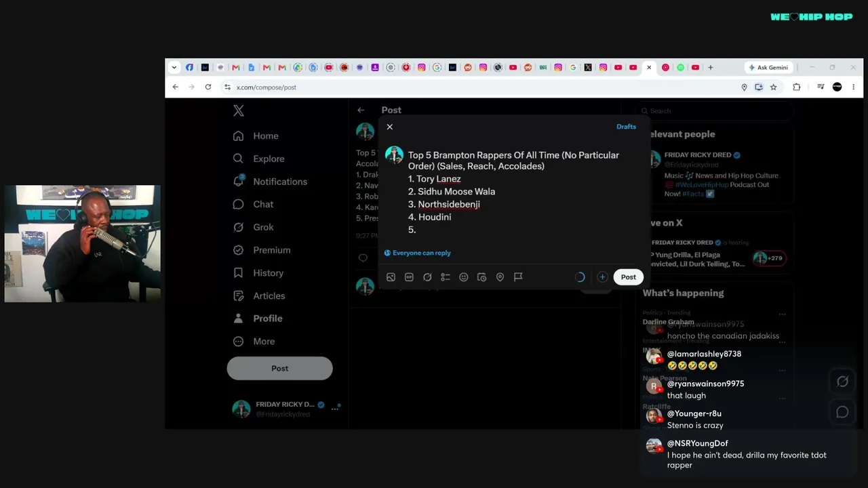Reload the page in the browser
868x488 pixels.
[208, 87]
